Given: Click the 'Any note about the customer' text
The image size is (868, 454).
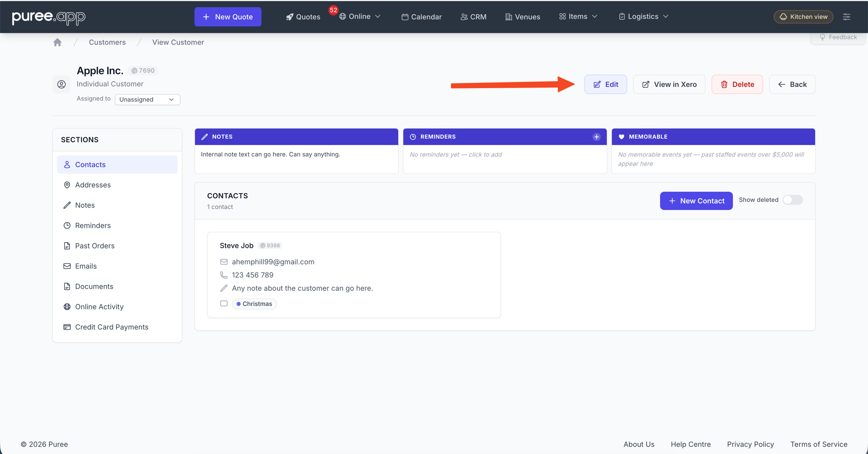Looking at the screenshot, I should (x=302, y=288).
